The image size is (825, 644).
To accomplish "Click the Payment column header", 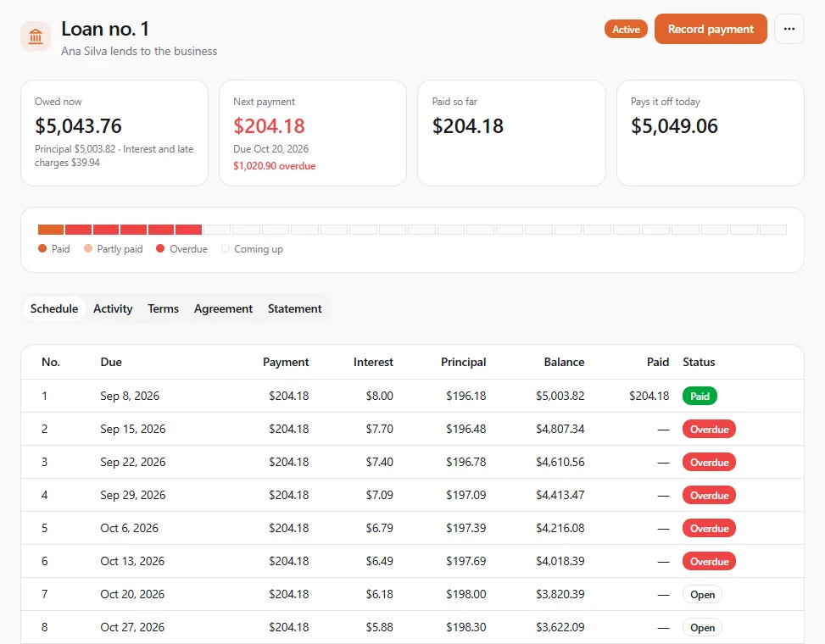I will [286, 362].
